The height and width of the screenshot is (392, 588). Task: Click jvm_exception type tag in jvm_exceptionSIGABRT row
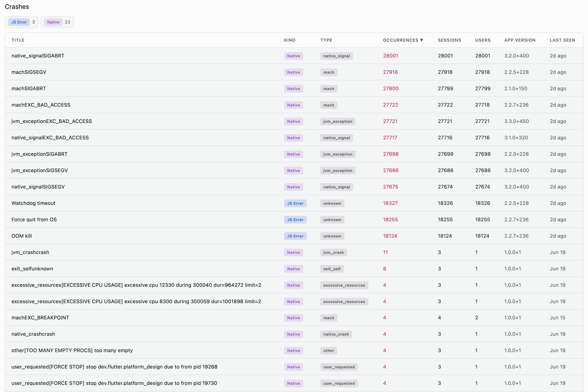338,154
